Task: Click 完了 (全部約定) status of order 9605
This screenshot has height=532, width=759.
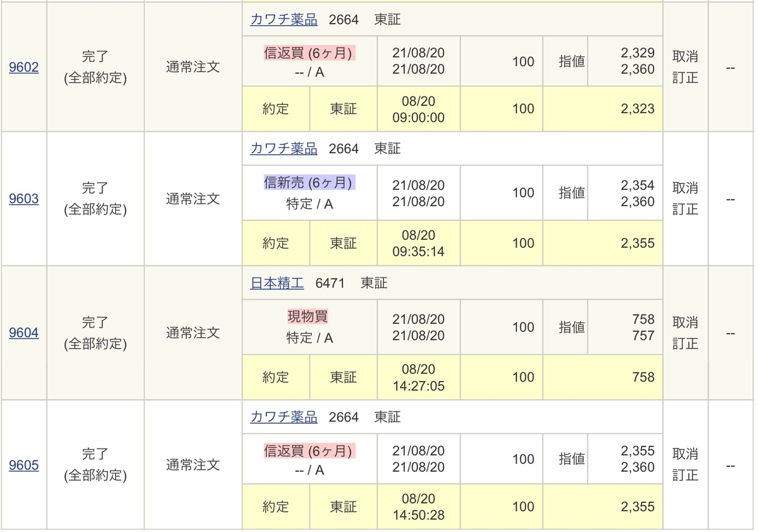Action: 96,465
